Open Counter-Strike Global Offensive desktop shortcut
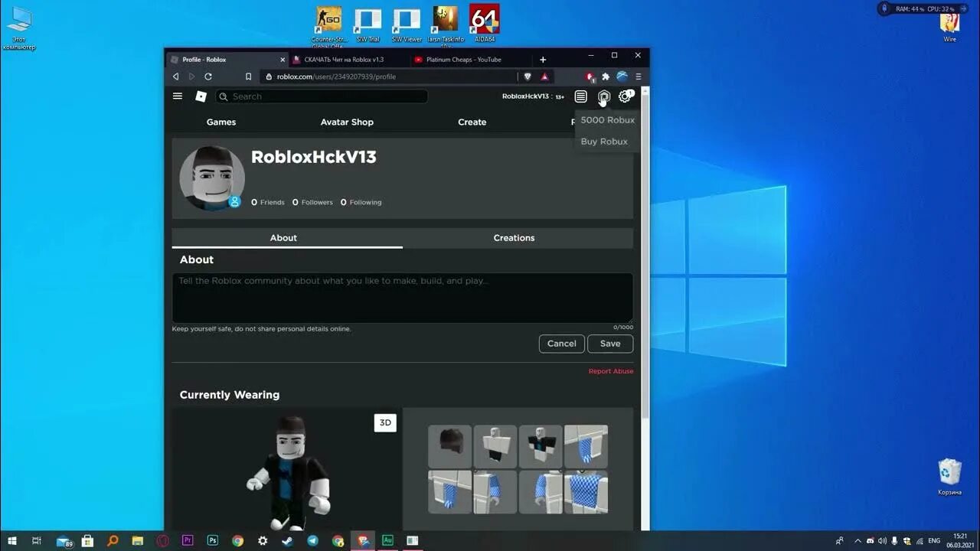The height and width of the screenshot is (551, 980). pos(329,26)
